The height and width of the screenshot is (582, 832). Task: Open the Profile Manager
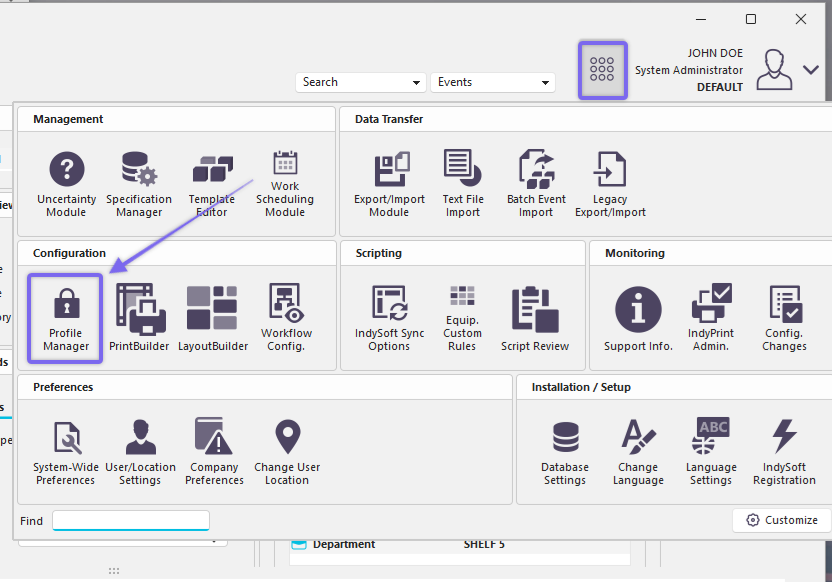pos(66,318)
